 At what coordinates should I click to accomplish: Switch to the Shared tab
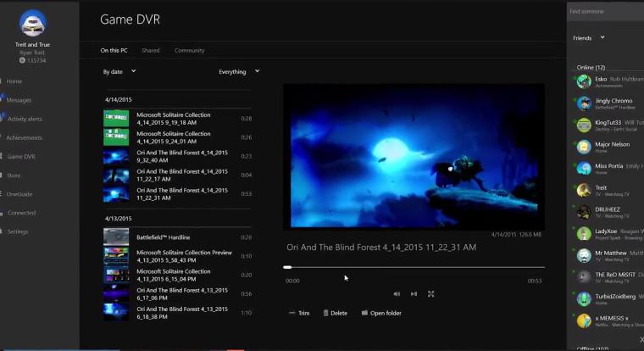click(x=150, y=51)
